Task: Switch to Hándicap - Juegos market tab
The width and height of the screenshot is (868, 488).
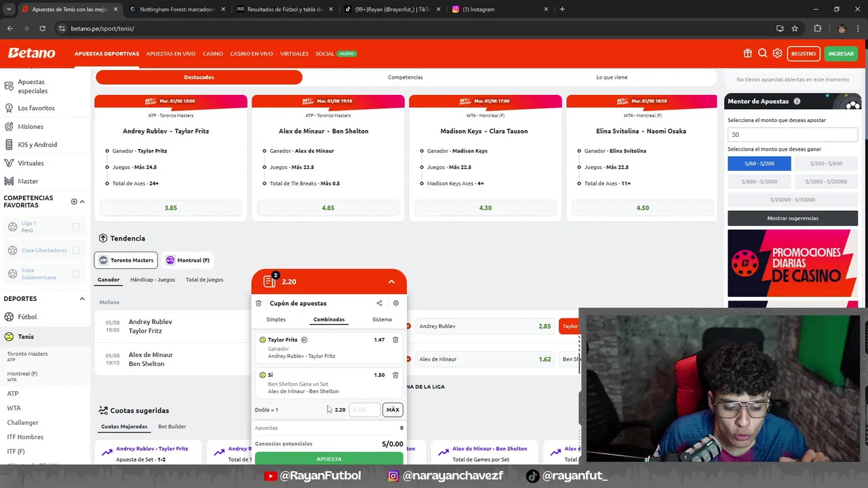Action: (153, 280)
